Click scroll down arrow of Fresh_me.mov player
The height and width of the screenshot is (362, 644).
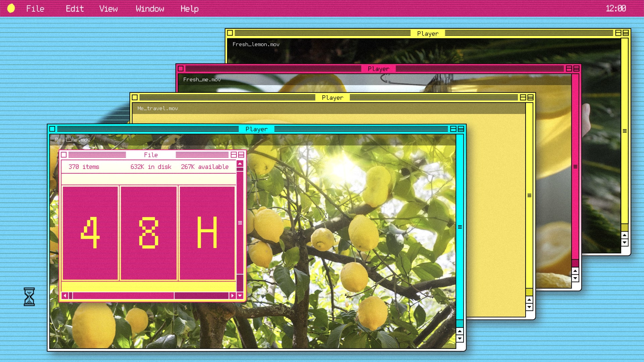coord(575,278)
